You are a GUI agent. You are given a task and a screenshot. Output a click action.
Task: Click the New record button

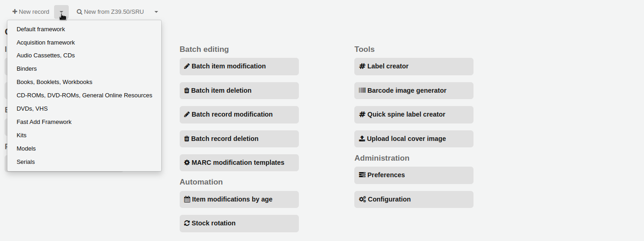pos(31,12)
